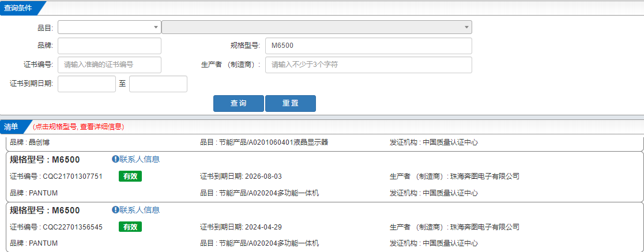Click the expiry end date field after 至

[158, 84]
